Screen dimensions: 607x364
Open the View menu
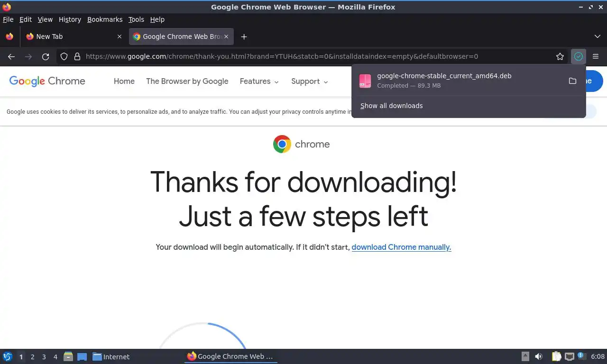(x=45, y=19)
